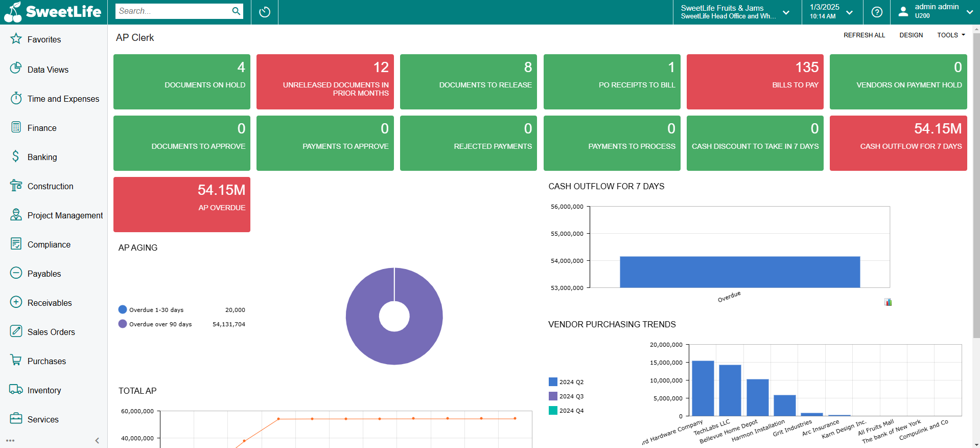This screenshot has width=980, height=448.
Task: Click the Time and Expenses stopwatch icon
Action: [16, 98]
